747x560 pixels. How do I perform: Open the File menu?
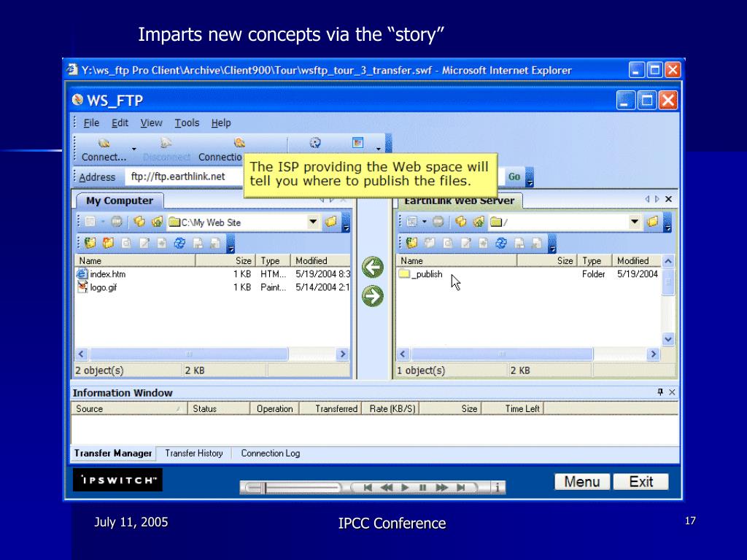coord(91,122)
